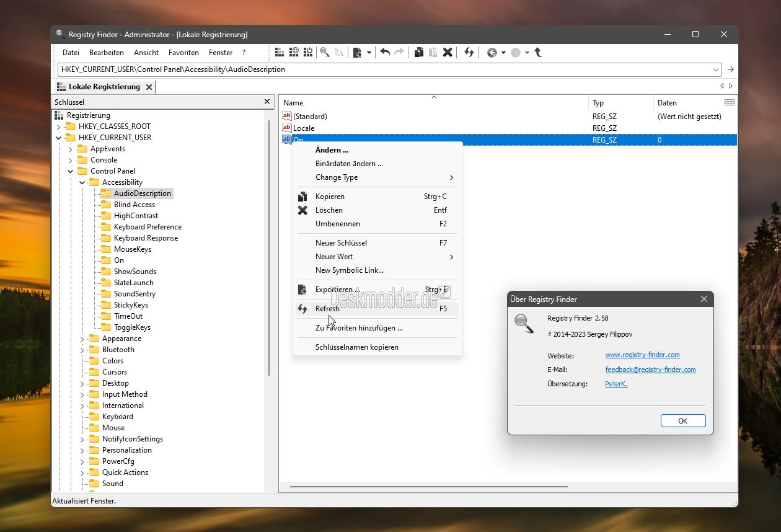Screen dimensions: 781x532
Task: Close the Lokale Registrierung tab
Action: (x=149, y=87)
